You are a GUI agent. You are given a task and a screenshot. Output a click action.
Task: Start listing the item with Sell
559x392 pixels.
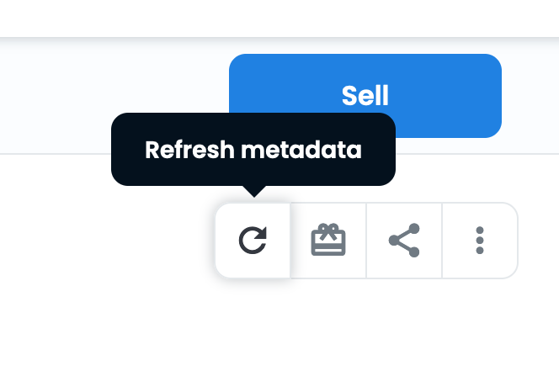click(x=365, y=96)
